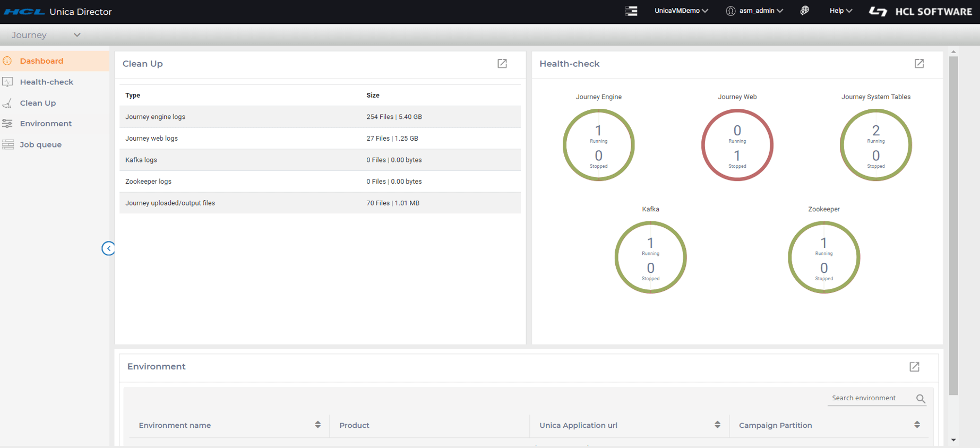Image resolution: width=980 pixels, height=448 pixels.
Task: Open the list menu icon in header
Action: coord(631,11)
